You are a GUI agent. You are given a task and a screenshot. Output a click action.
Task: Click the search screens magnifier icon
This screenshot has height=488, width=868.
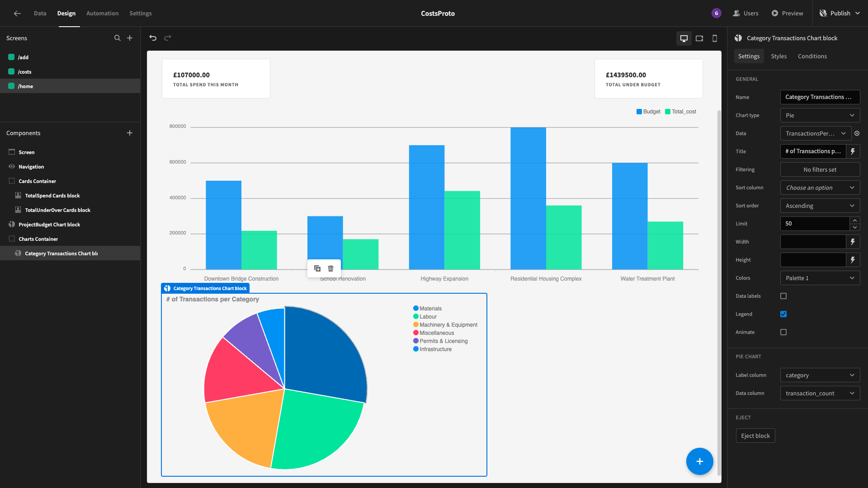tap(118, 38)
